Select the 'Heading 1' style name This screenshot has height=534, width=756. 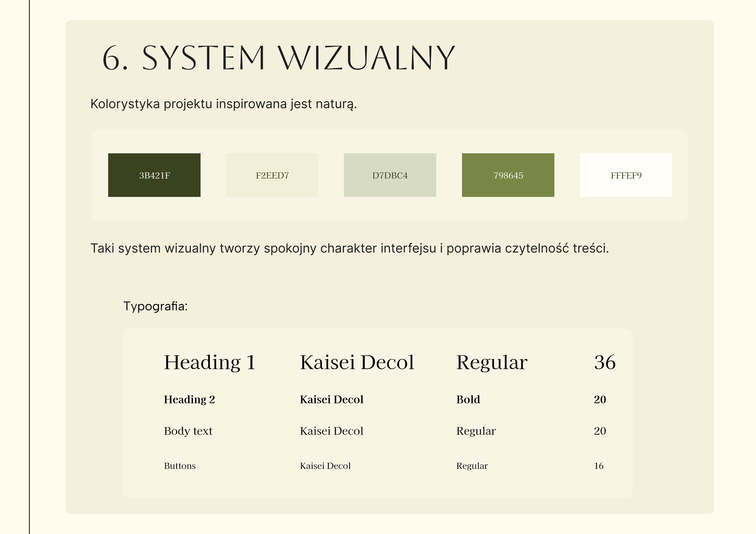pyautogui.click(x=210, y=363)
